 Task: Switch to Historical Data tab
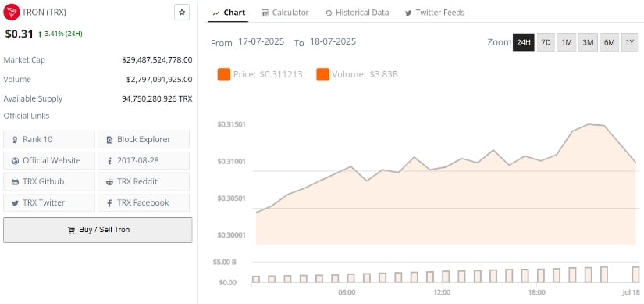pos(357,13)
